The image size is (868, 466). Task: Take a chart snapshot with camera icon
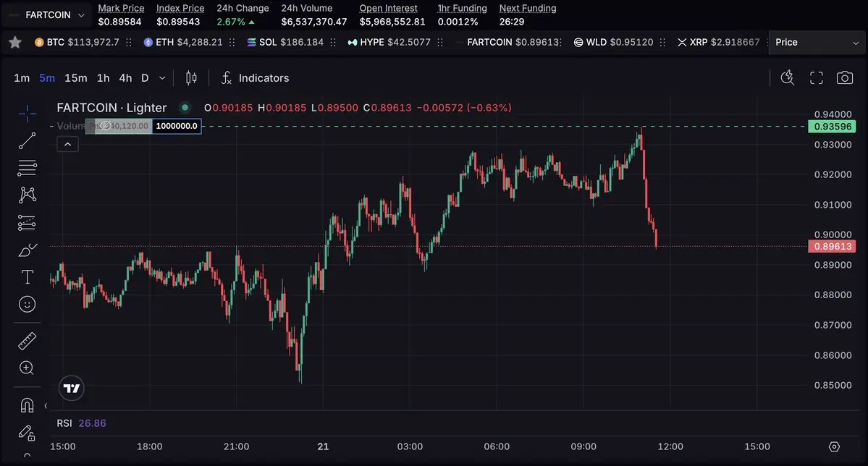click(x=845, y=78)
